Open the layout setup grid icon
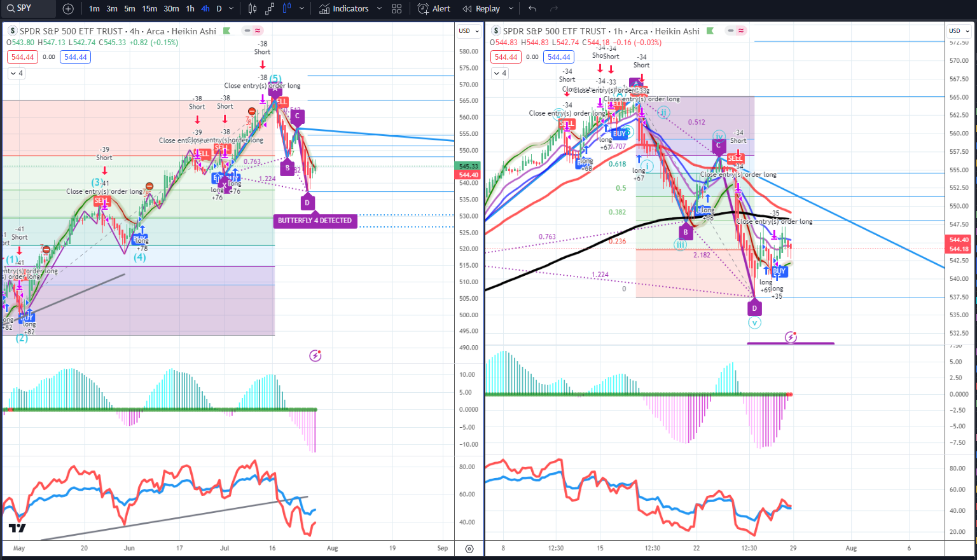 pyautogui.click(x=397, y=9)
